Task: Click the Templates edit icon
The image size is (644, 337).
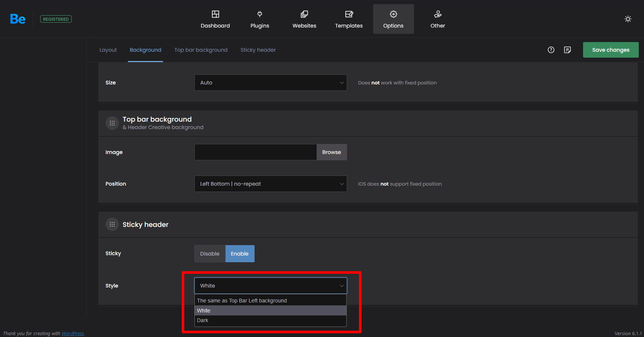Action: click(x=349, y=14)
